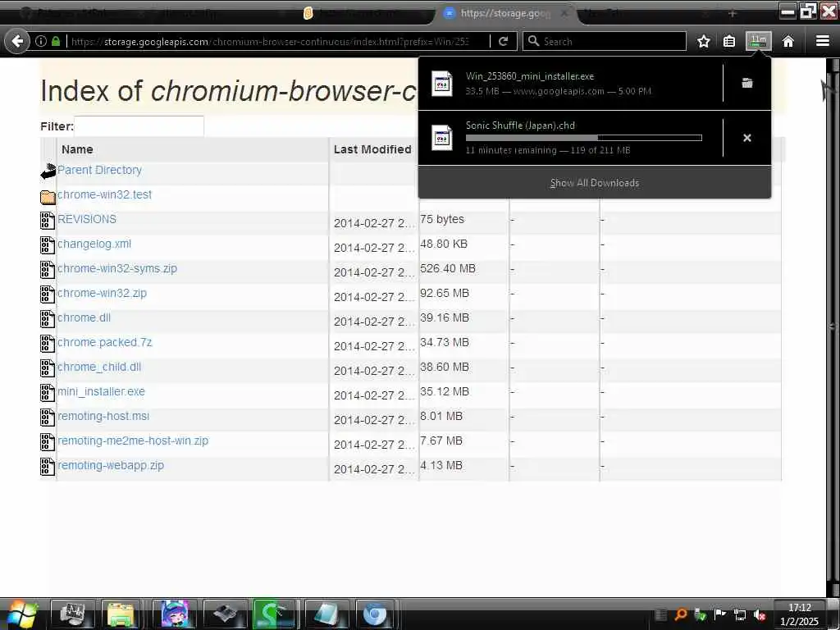Open containing folder for Win_253860_mini_installer.exe

(746, 83)
